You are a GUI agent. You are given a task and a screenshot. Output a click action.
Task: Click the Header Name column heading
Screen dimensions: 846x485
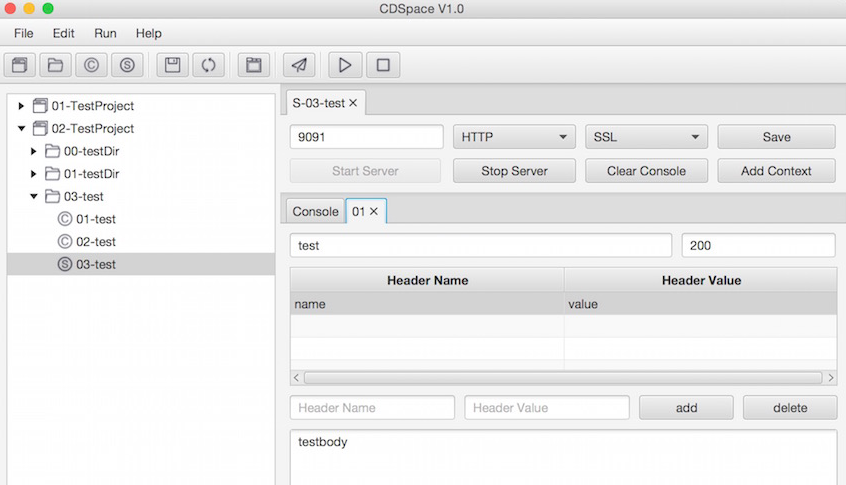click(x=427, y=281)
